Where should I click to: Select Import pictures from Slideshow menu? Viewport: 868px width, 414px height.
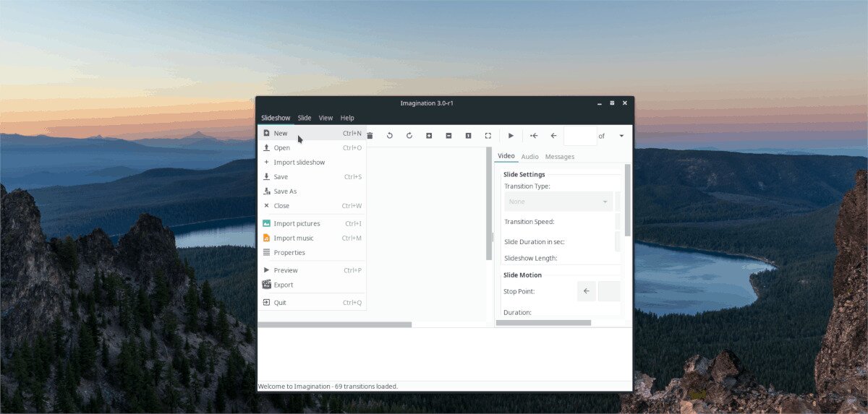coord(297,224)
